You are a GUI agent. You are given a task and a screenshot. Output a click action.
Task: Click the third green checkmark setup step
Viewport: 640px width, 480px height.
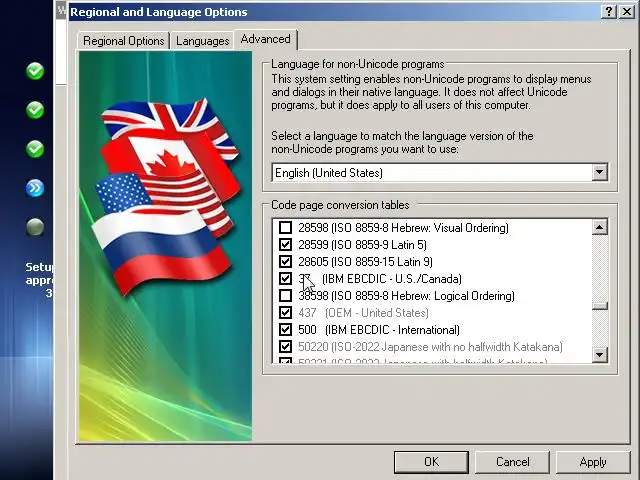coord(35,149)
